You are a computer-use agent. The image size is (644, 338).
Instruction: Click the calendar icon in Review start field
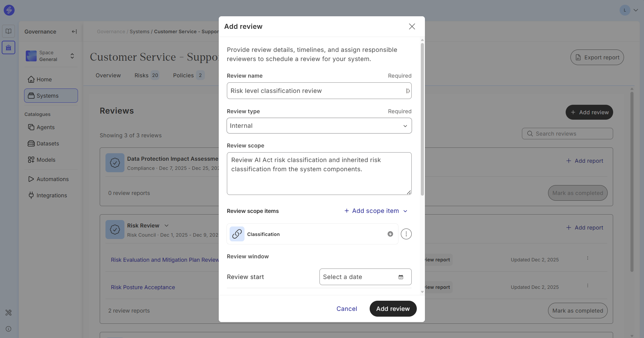click(401, 277)
